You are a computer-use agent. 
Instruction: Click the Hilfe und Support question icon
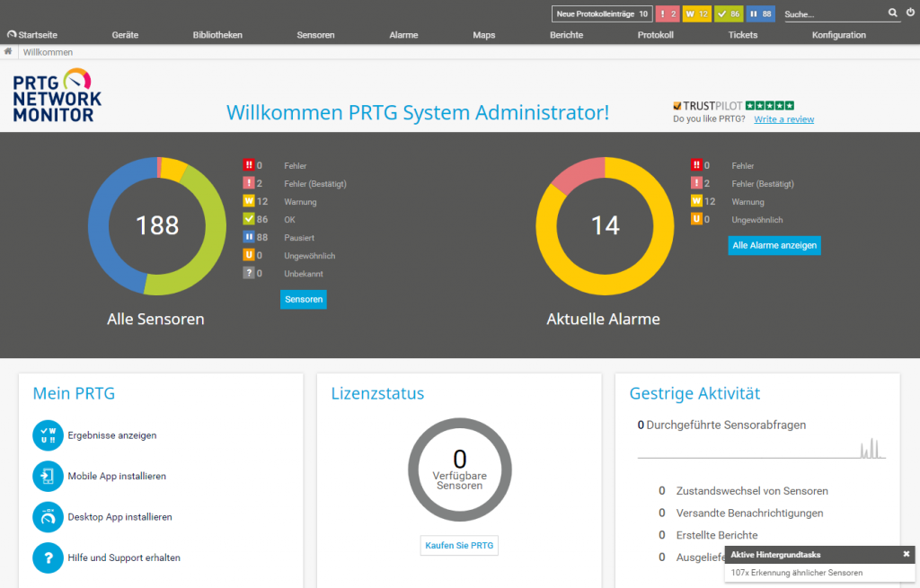pos(48,557)
